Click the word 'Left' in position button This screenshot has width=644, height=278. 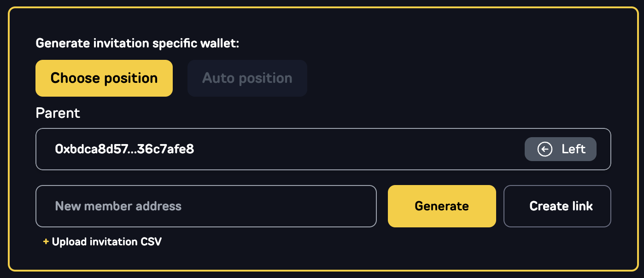click(574, 149)
